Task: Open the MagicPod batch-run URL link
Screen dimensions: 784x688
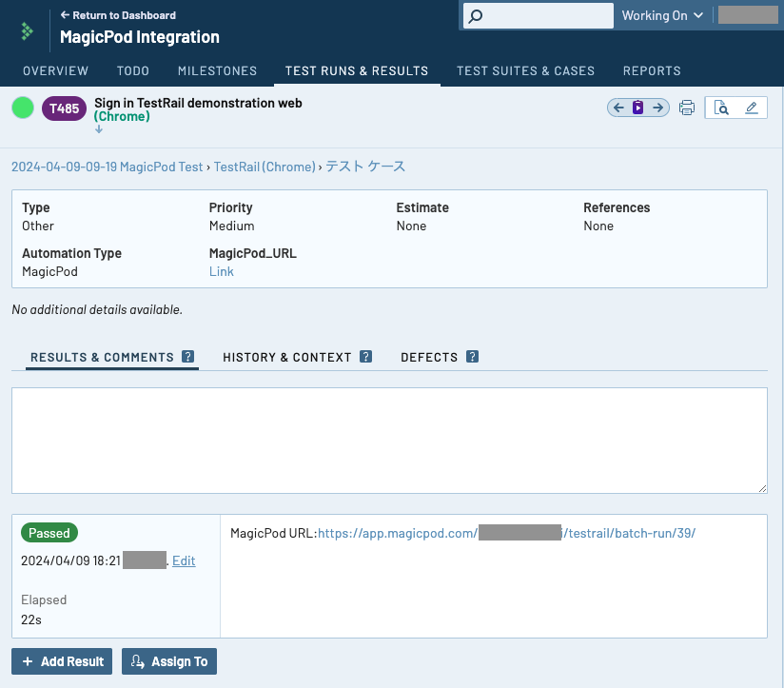Action: 506,533
